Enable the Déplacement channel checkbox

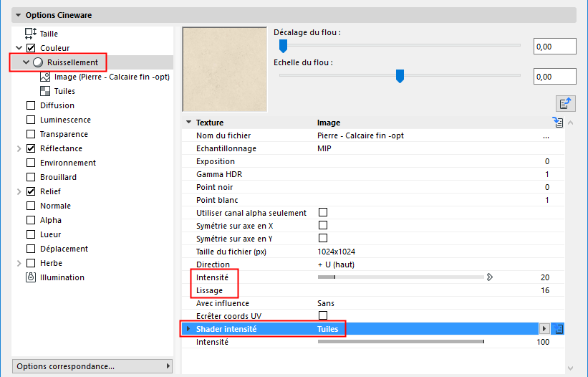[x=31, y=249]
